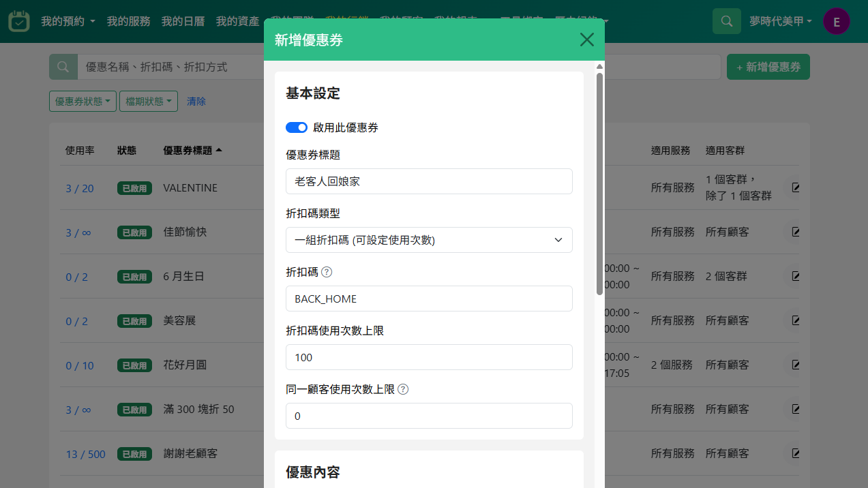Click the dialog's vertical scrollbar
The height and width of the screenshot is (488, 868).
click(x=599, y=184)
